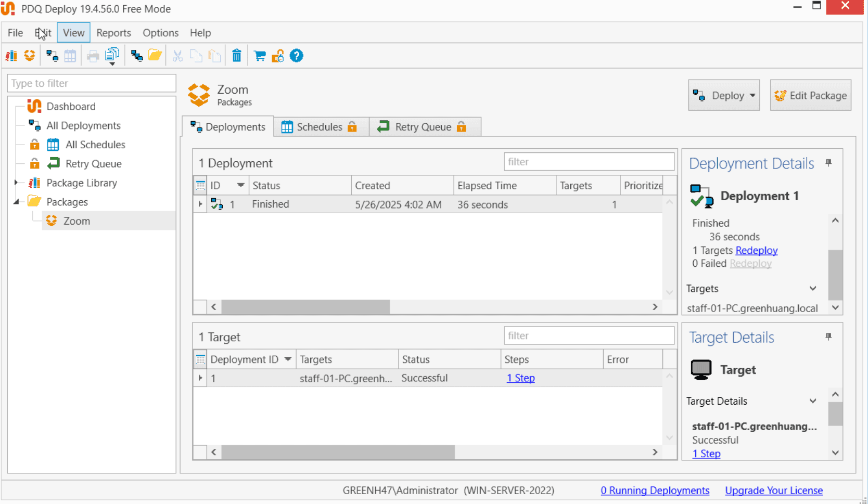Click the Print toolbar icon
Screen dimensions: 868x504
click(x=93, y=56)
